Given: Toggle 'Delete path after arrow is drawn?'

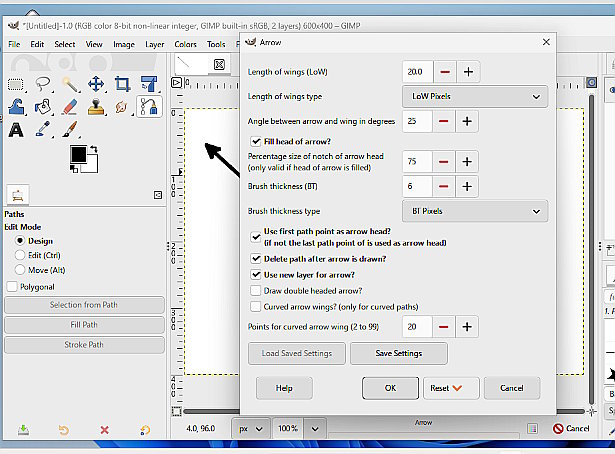Looking at the screenshot, I should (x=256, y=258).
